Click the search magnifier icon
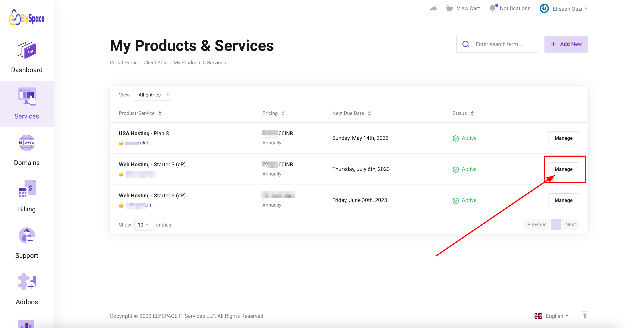 [465, 44]
